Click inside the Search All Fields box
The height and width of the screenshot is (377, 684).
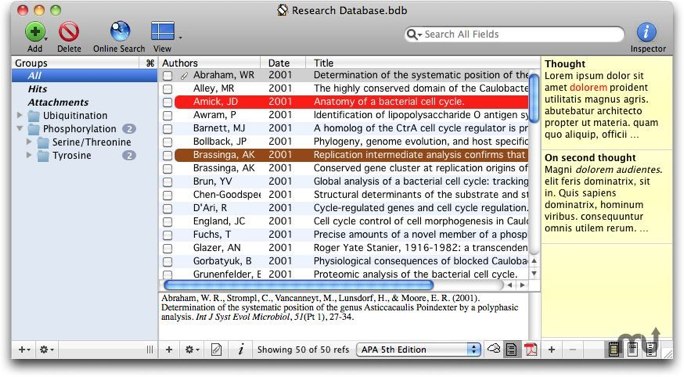(x=514, y=34)
